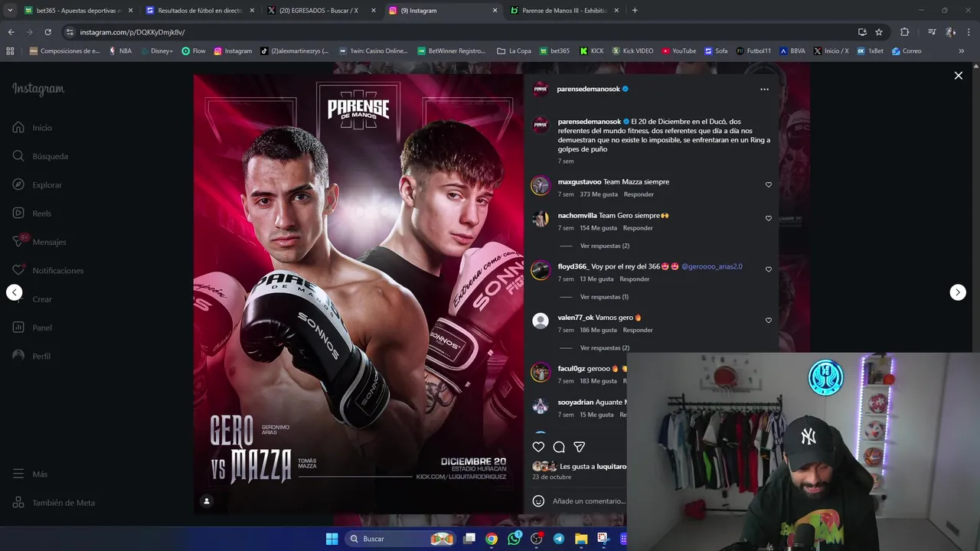Click Crear in Instagram sidebar
The height and width of the screenshot is (551, 980).
coord(33,299)
